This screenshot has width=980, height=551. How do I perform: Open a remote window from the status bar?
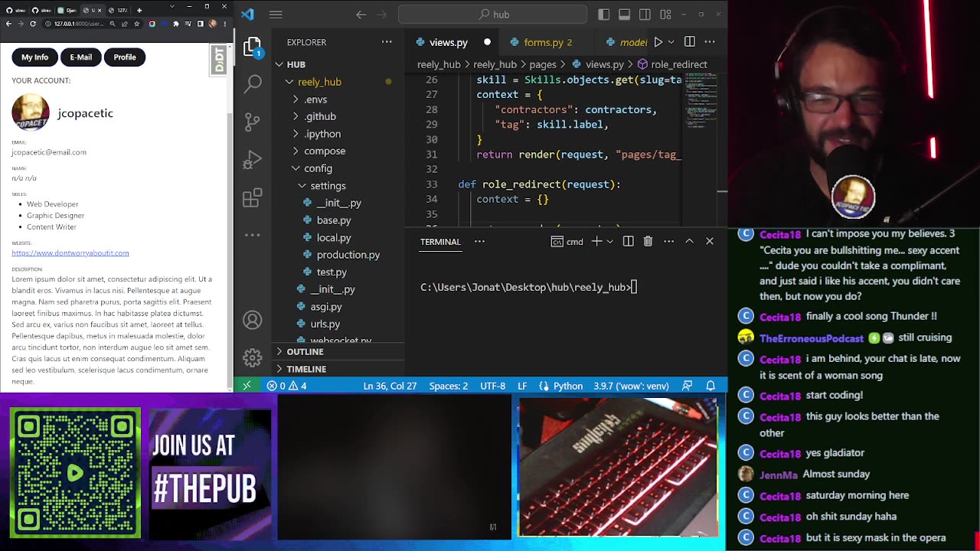tap(247, 386)
